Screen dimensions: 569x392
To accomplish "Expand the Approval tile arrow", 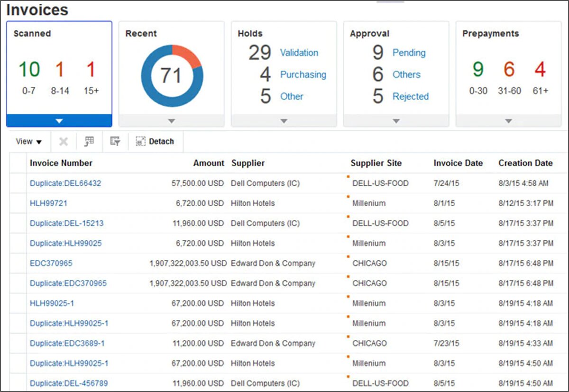I will click(396, 121).
